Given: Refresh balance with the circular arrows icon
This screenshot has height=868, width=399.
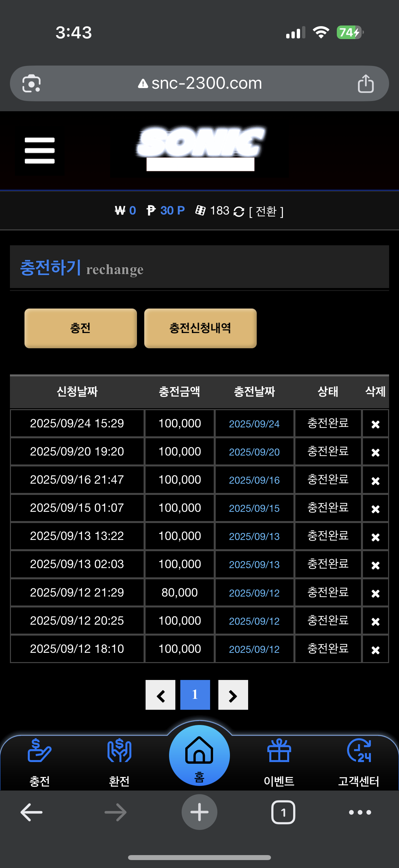Looking at the screenshot, I should click(x=239, y=212).
